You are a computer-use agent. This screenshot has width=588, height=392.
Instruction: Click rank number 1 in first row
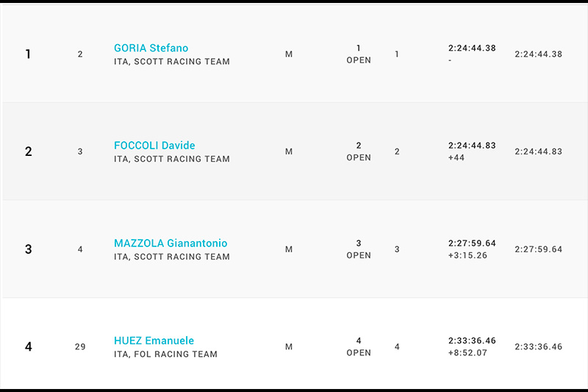[28, 54]
